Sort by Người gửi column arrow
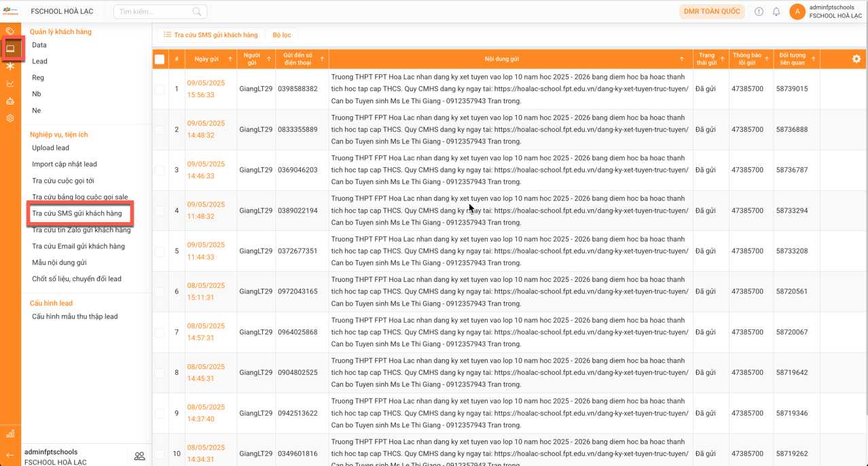The image size is (868, 466). pos(269,59)
